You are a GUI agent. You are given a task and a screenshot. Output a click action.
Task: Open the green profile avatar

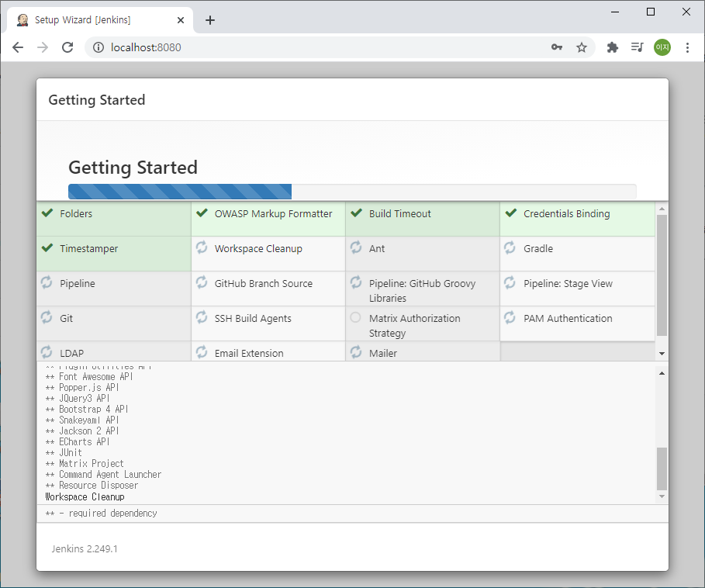662,47
